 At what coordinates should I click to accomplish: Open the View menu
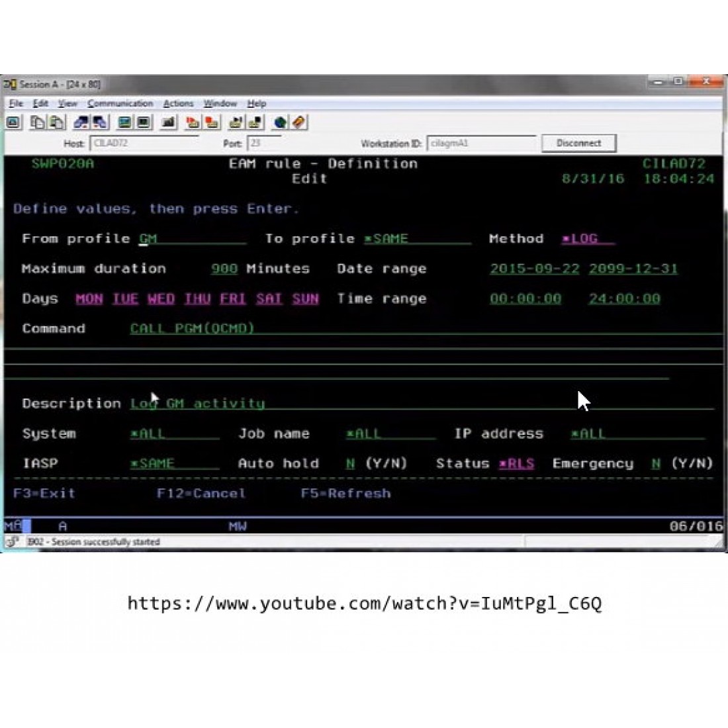[x=68, y=103]
